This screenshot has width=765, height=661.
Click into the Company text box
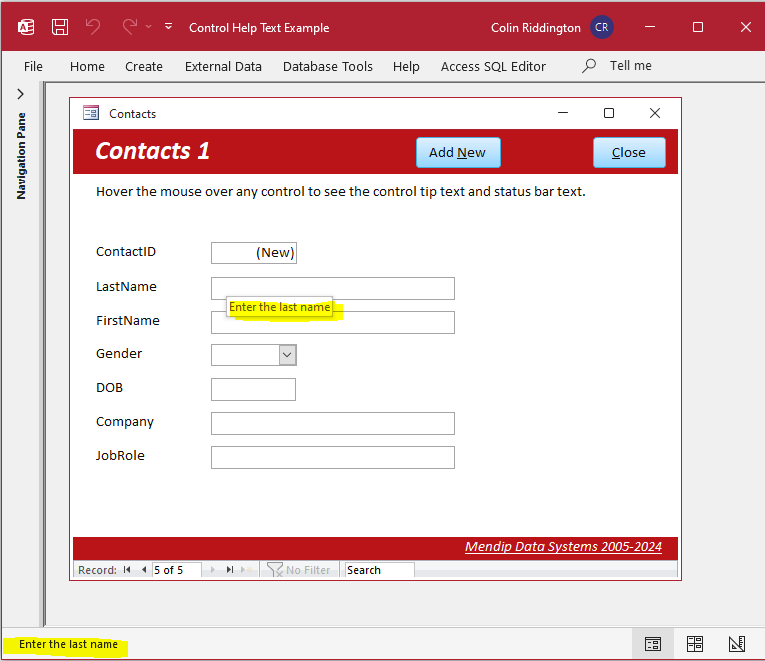pos(333,423)
